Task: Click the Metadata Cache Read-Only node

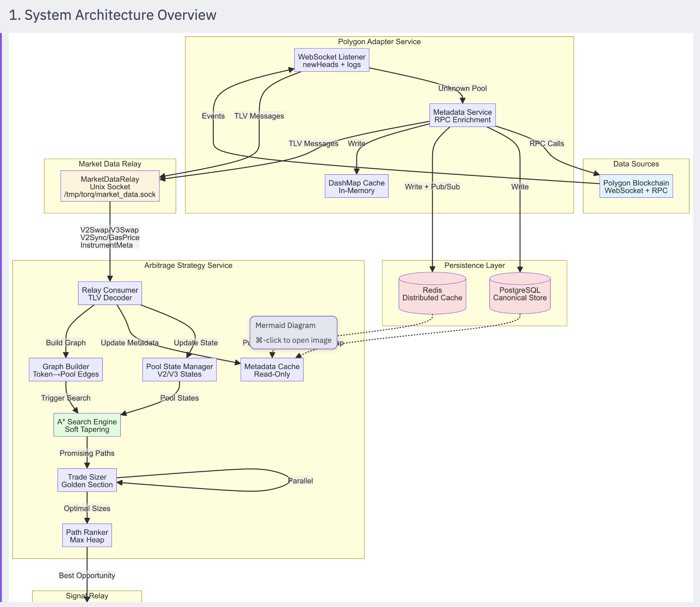Action: click(x=272, y=370)
